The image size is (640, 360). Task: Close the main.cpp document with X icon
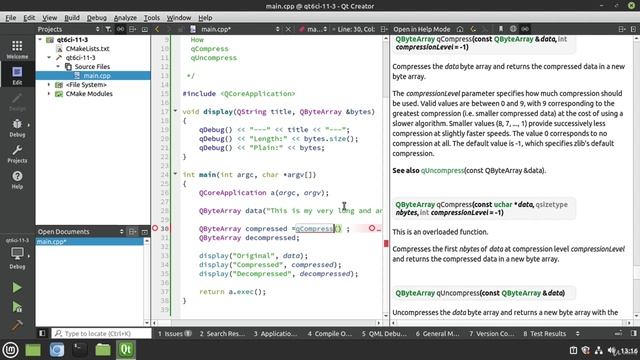[288, 29]
